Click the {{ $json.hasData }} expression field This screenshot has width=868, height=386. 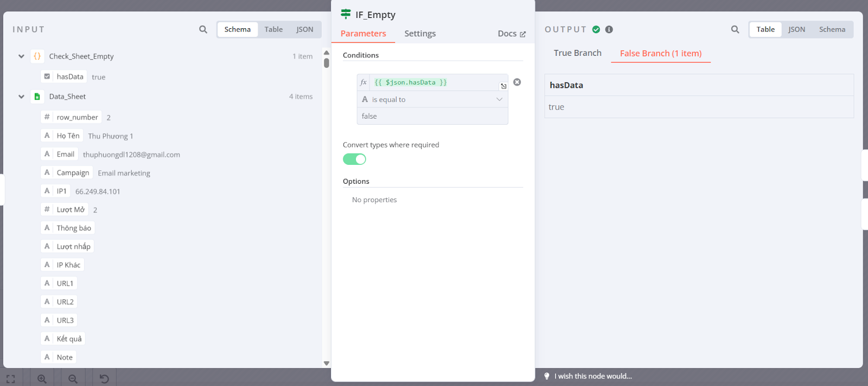[x=434, y=82]
